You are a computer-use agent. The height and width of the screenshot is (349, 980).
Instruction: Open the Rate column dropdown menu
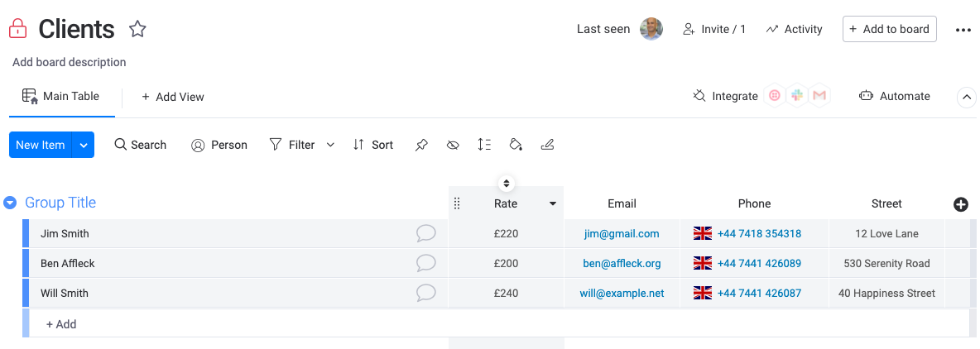click(553, 203)
